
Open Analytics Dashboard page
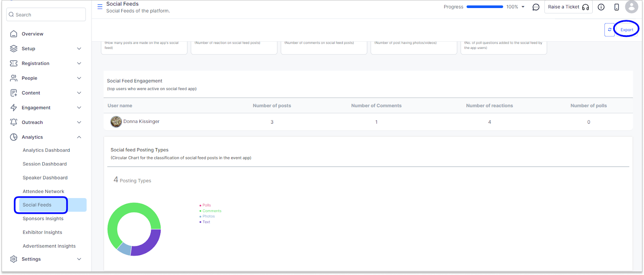click(46, 150)
